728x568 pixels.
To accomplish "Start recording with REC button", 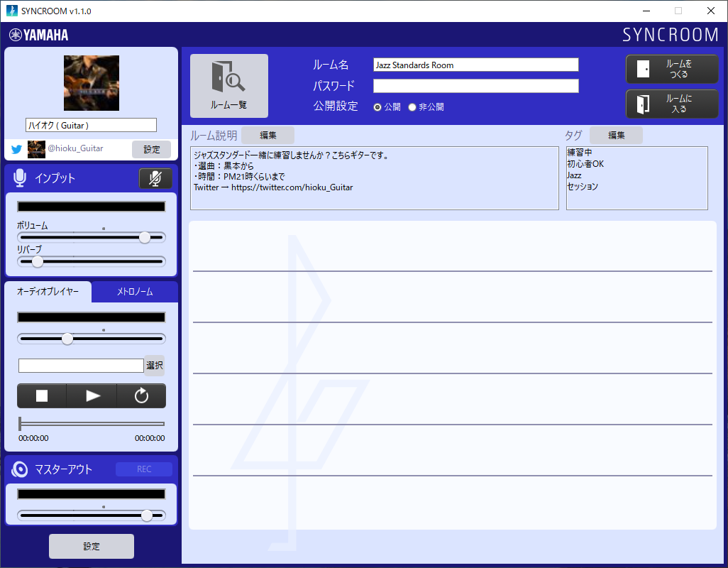I will click(x=144, y=469).
